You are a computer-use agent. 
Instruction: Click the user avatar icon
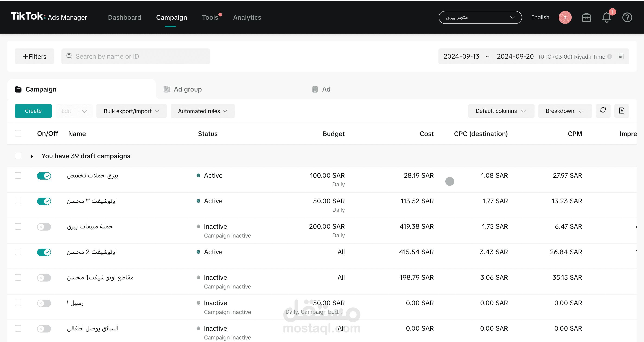pyautogui.click(x=565, y=17)
